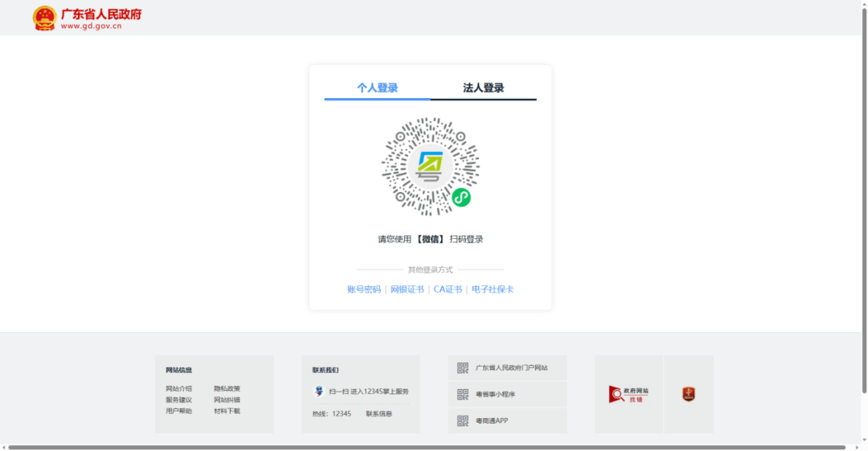Open the www.gd.gov.cn header link

[92, 26]
